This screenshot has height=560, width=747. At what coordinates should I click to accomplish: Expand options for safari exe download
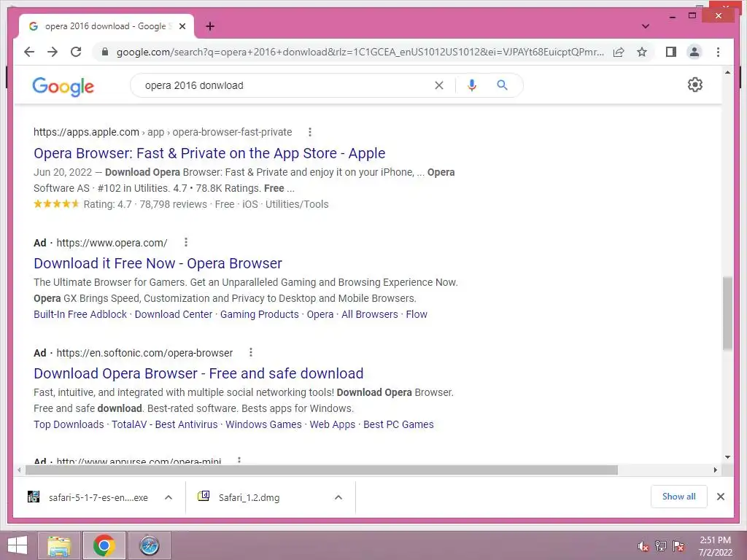169,497
